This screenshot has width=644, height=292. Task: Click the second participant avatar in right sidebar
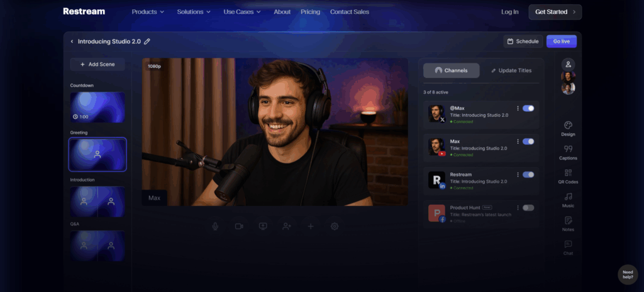569,88
